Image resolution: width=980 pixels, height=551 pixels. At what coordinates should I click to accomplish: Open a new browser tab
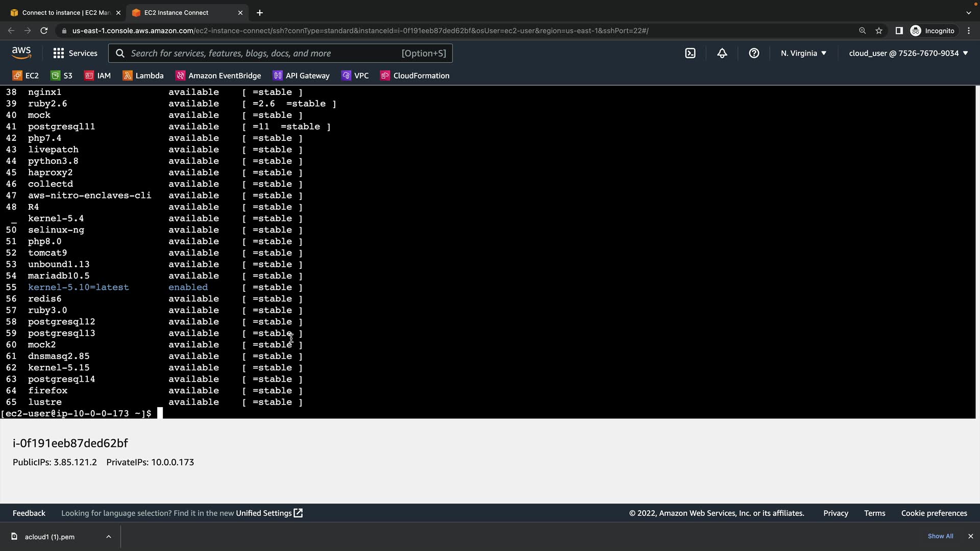[259, 13]
